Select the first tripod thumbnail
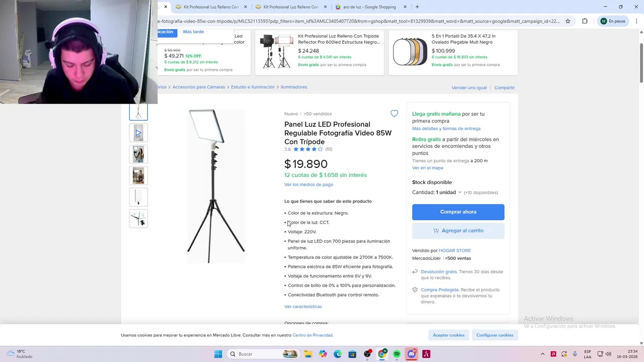Screen dimensions: 644x362 click(138, 112)
